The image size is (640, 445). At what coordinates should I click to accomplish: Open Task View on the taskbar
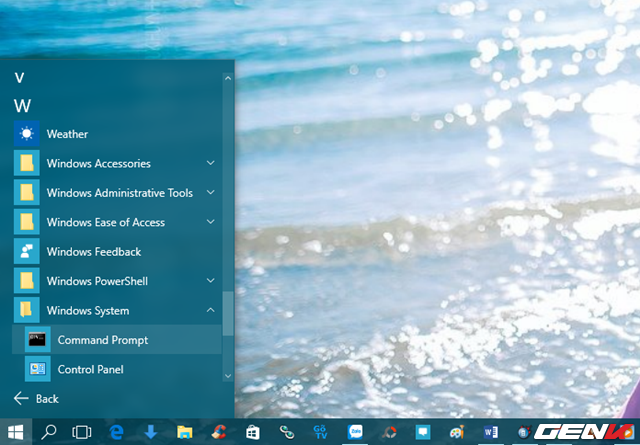pos(82,432)
